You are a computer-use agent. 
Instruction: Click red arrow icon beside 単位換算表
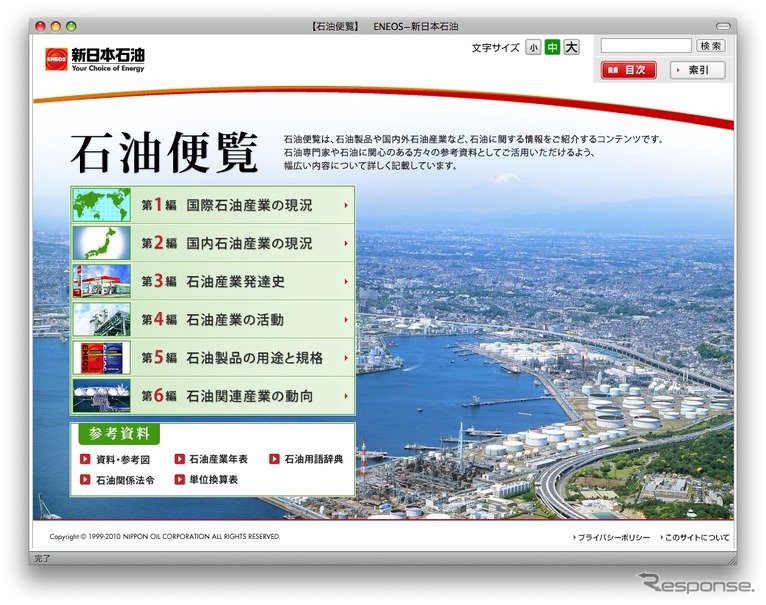(179, 479)
